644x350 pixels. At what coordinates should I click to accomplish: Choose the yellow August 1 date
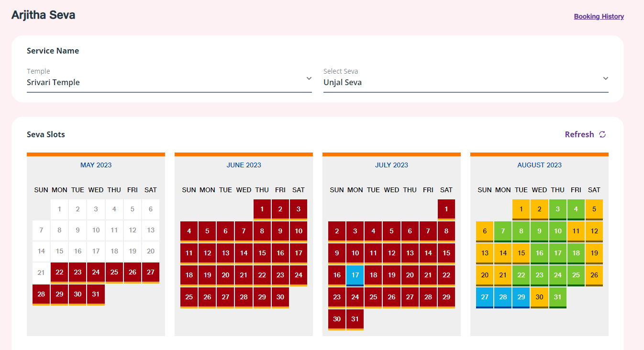(521, 210)
